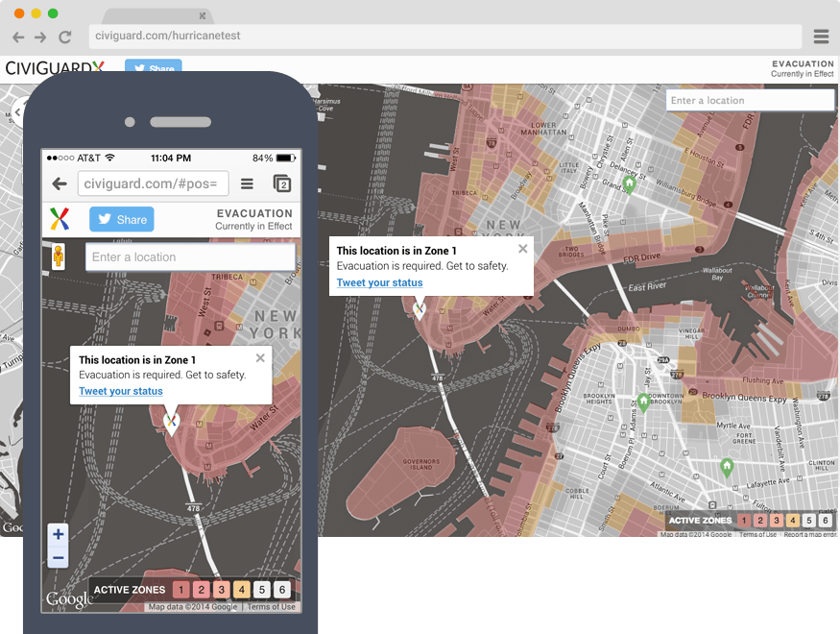Reload the desktop browser page
Screen dimensions: 840x634
(65, 37)
